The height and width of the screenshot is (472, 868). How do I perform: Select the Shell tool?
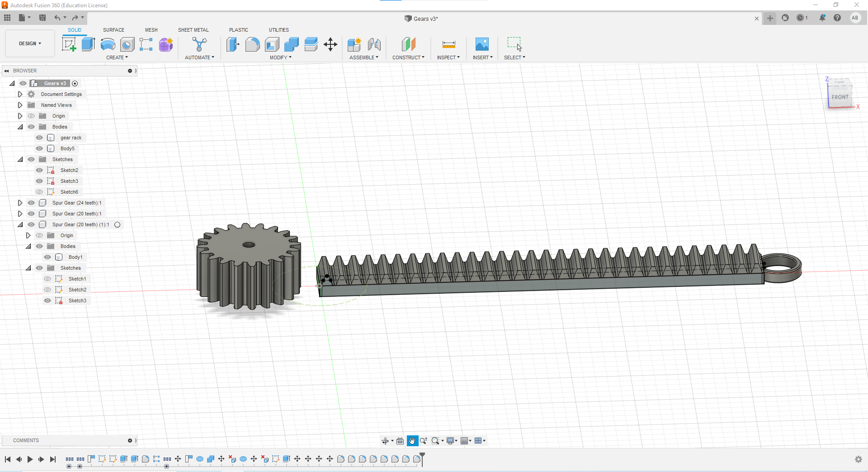(272, 44)
